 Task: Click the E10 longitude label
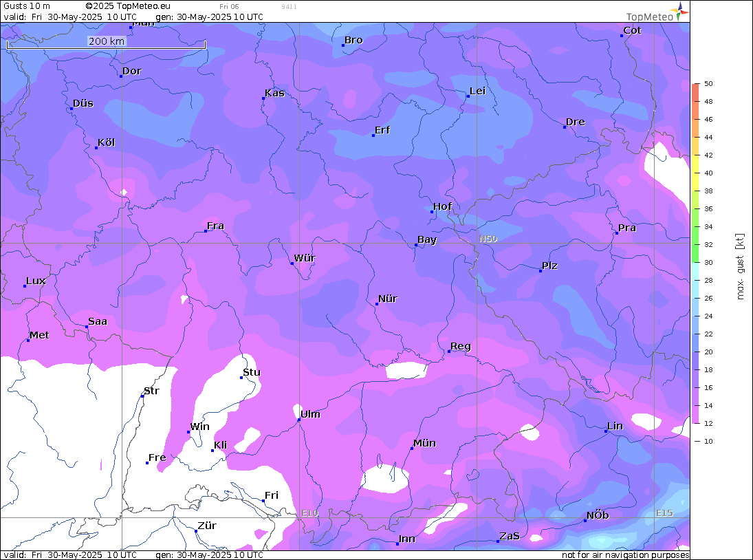tap(309, 513)
